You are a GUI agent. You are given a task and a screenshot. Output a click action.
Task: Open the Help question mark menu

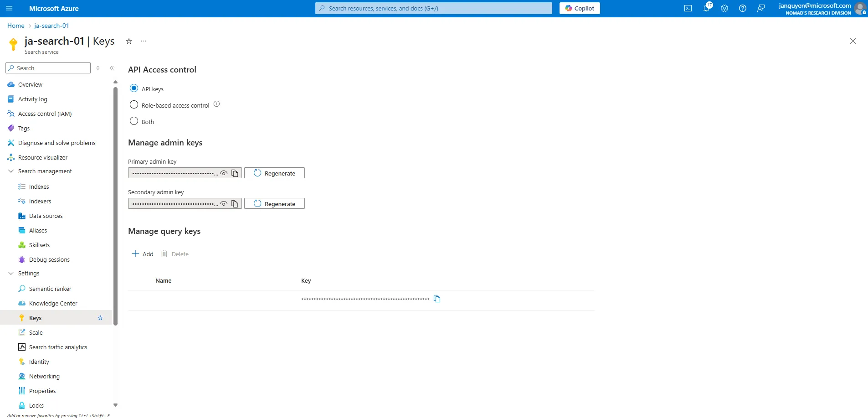[x=743, y=8]
